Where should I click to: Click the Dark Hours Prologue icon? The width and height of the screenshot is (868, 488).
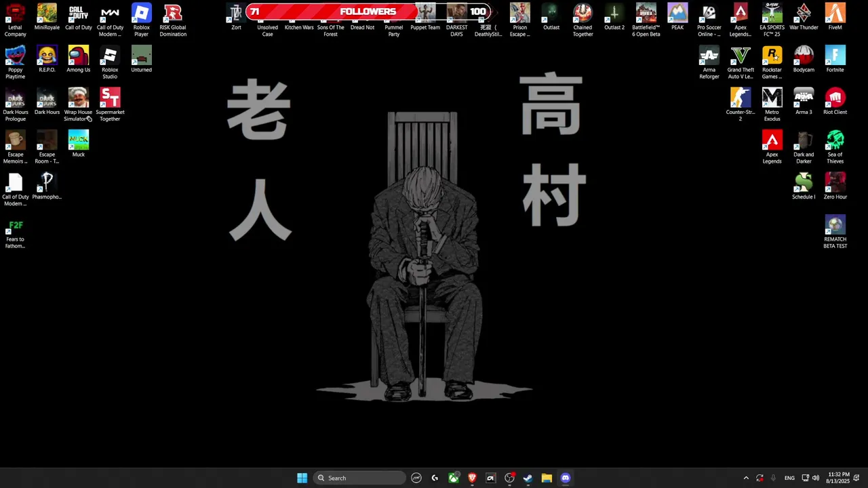tap(15, 105)
